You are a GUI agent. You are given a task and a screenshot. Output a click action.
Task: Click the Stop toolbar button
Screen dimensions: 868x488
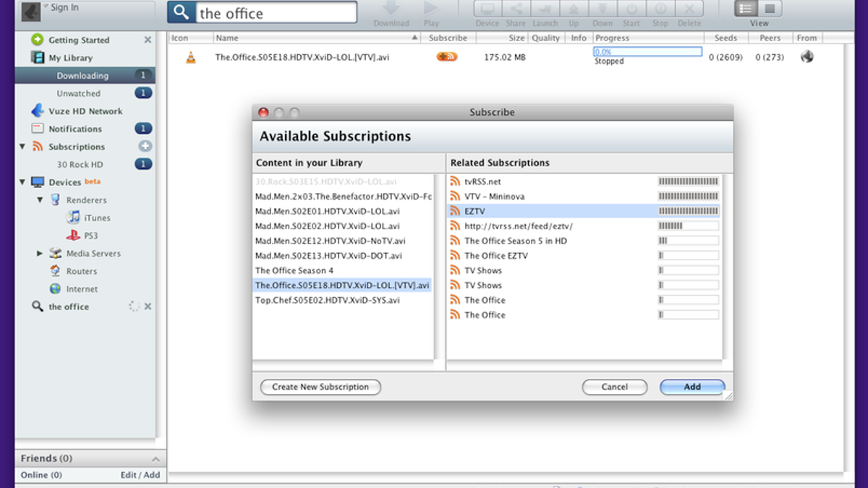tap(660, 9)
